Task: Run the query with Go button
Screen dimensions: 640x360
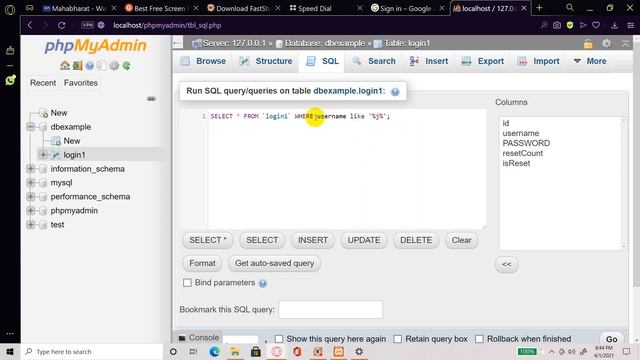Action: [611, 339]
